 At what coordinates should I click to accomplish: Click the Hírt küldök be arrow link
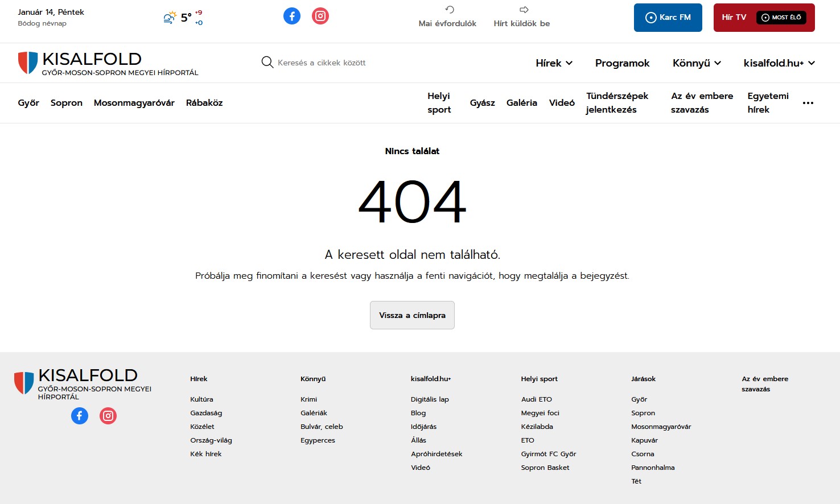tap(522, 16)
